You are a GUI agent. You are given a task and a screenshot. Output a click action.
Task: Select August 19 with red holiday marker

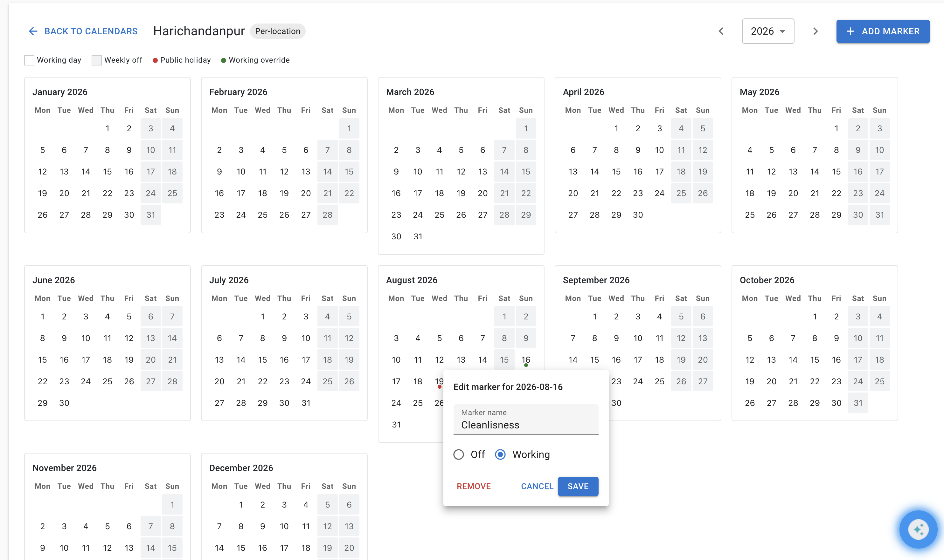pos(439,381)
